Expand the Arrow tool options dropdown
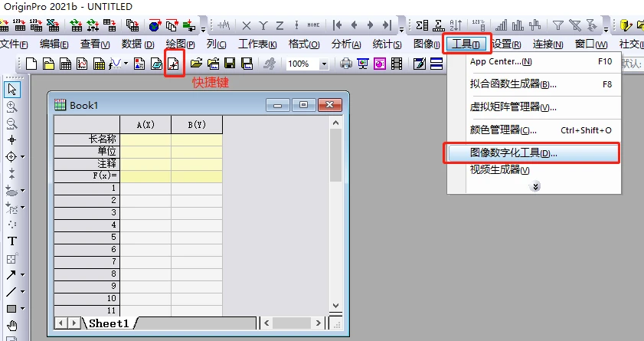 click(x=22, y=275)
